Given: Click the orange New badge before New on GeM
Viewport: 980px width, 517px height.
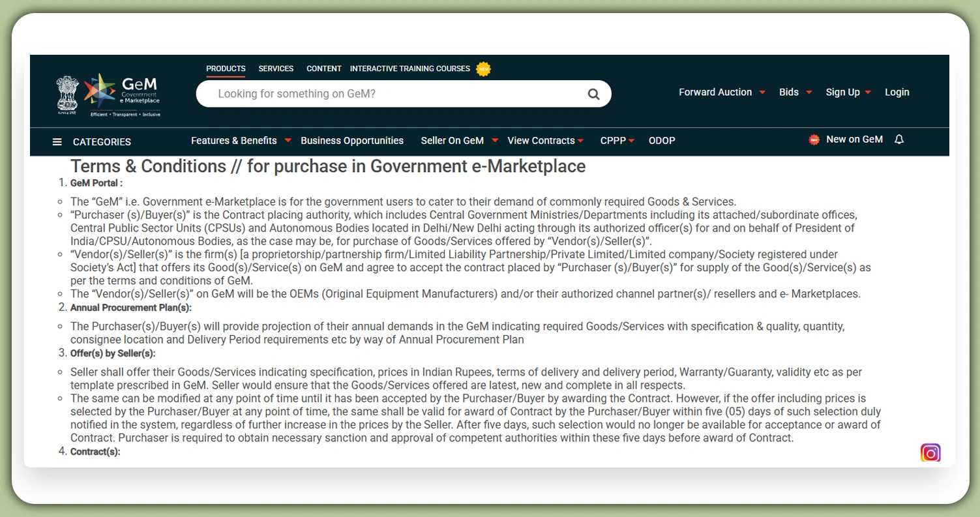Looking at the screenshot, I should pyautogui.click(x=812, y=139).
